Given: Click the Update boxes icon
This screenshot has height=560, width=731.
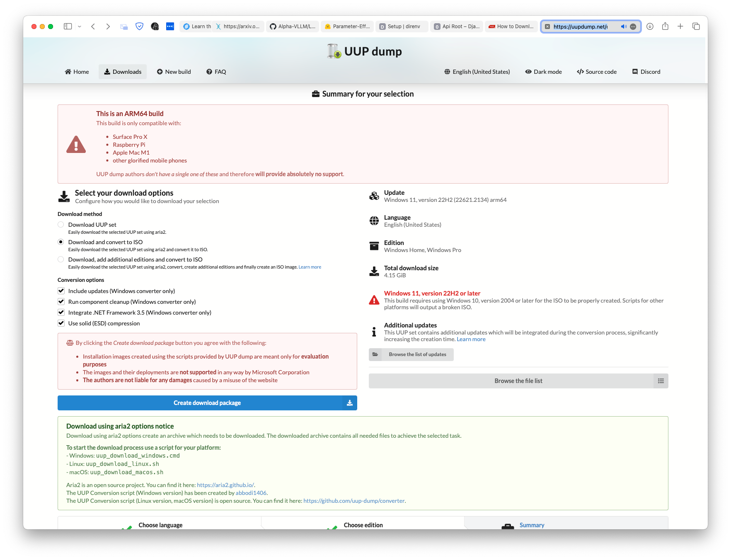Looking at the screenshot, I should click(374, 196).
